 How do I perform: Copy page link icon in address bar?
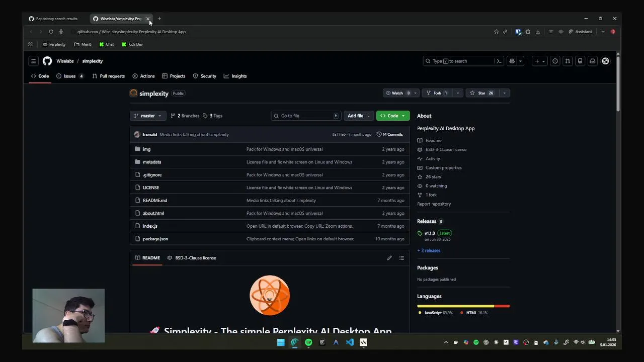(505, 32)
